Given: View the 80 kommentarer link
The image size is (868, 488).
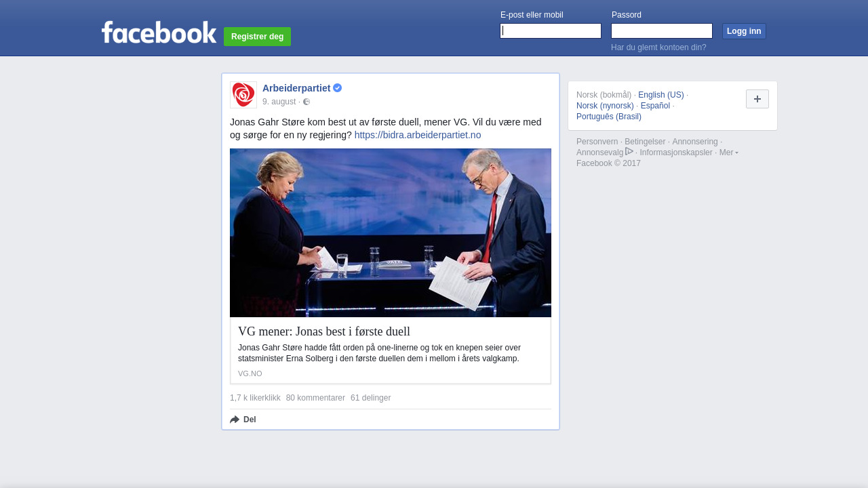Looking at the screenshot, I should 315,398.
